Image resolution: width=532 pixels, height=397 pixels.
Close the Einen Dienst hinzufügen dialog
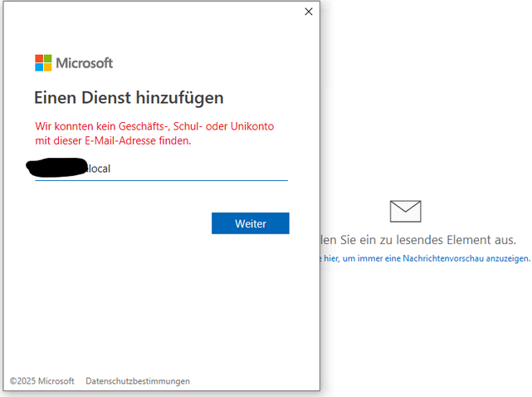[x=309, y=12]
